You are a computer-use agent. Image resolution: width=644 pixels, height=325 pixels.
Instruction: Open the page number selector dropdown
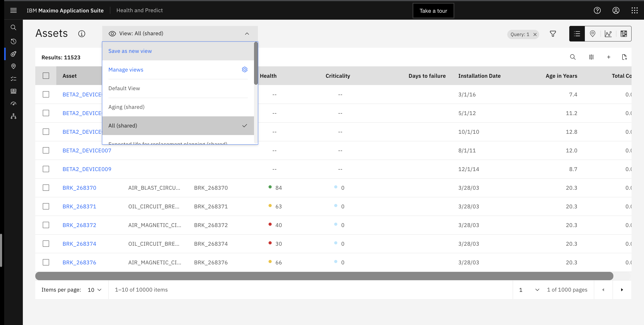pos(529,290)
